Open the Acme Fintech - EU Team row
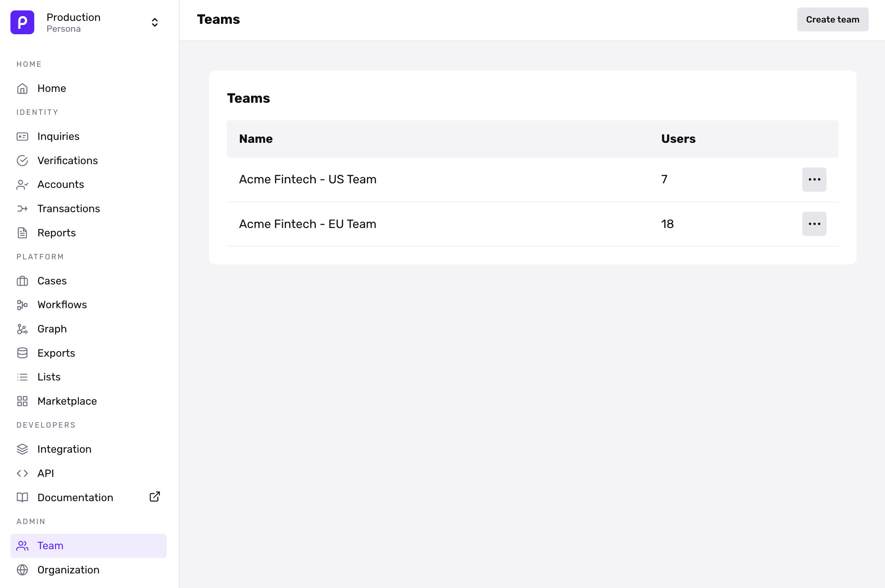Viewport: 885px width, 588px height. coord(308,224)
